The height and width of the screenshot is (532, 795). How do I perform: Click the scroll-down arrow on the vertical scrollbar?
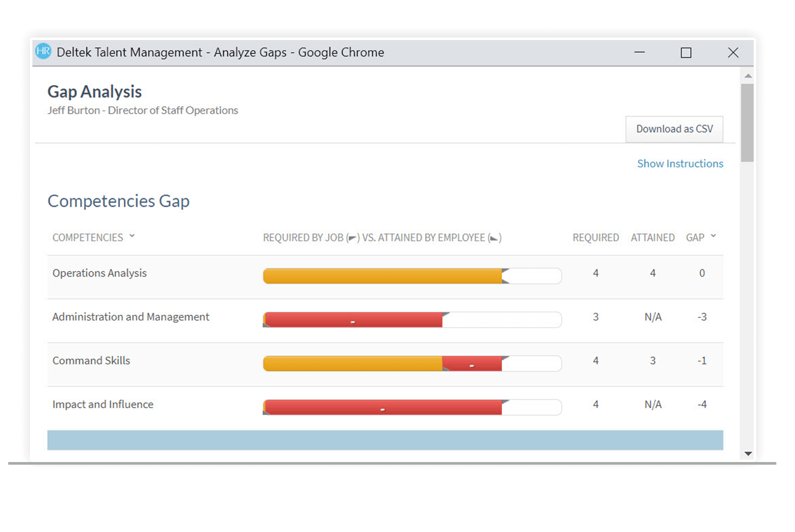pyautogui.click(x=747, y=453)
